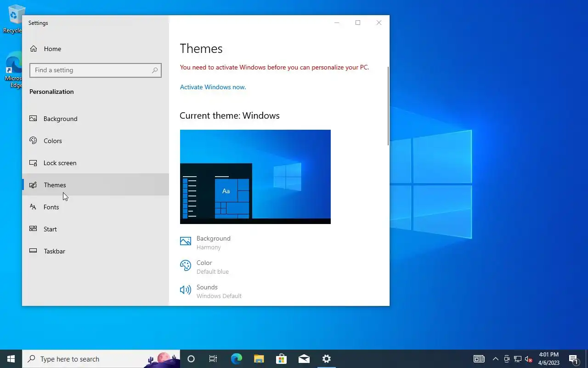Click the Settings gear on taskbar

click(327, 359)
